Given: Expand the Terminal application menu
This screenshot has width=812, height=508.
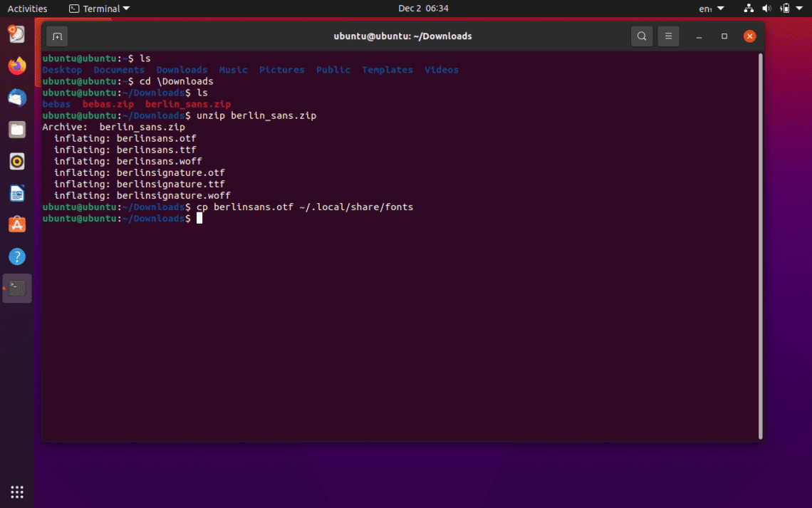Looking at the screenshot, I should [98, 8].
